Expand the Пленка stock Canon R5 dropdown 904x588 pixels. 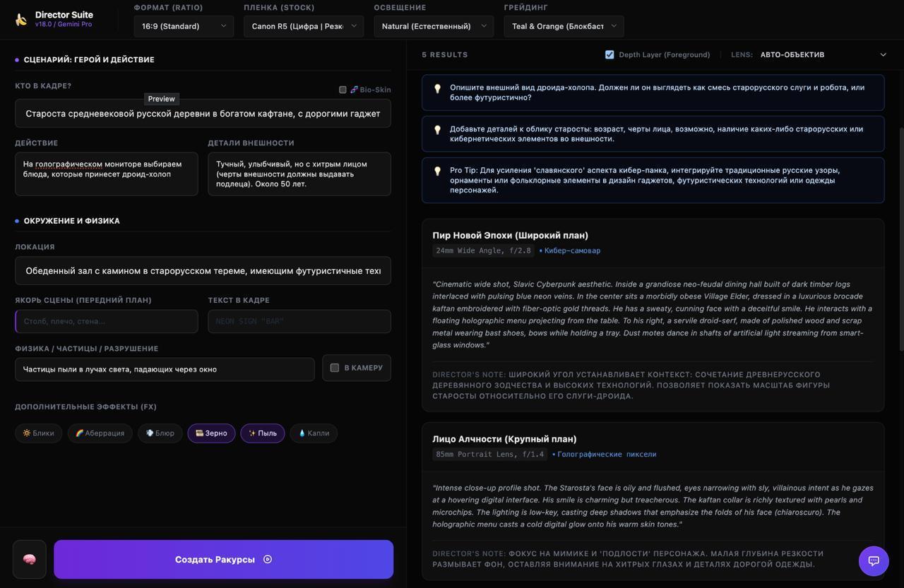click(x=304, y=26)
